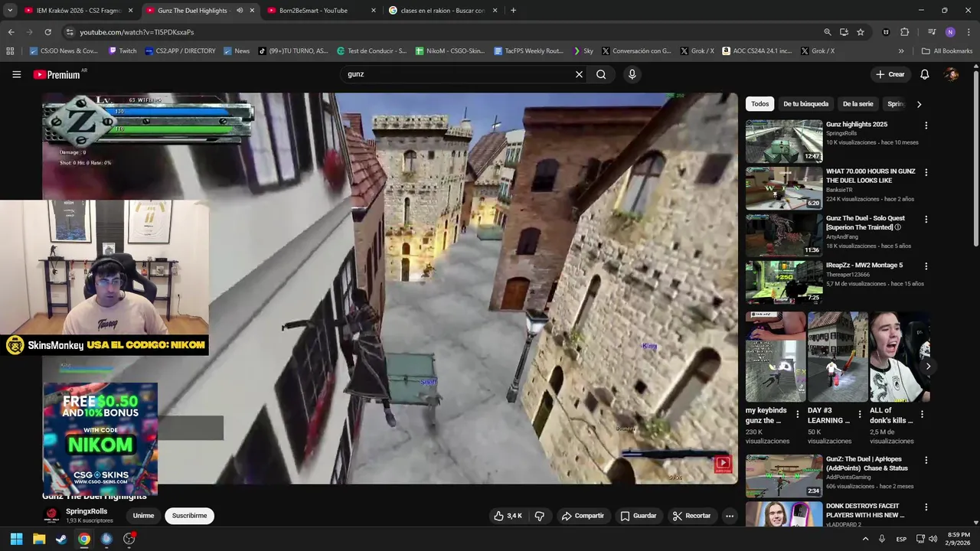Open All Bookmarks folder

(947, 51)
